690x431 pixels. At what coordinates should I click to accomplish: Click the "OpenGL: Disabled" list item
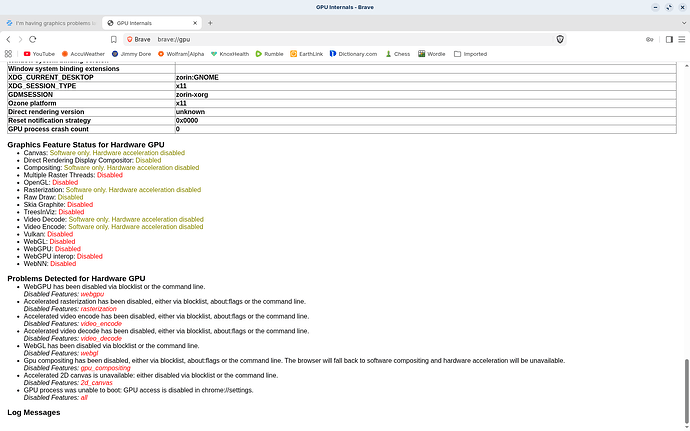(x=51, y=182)
